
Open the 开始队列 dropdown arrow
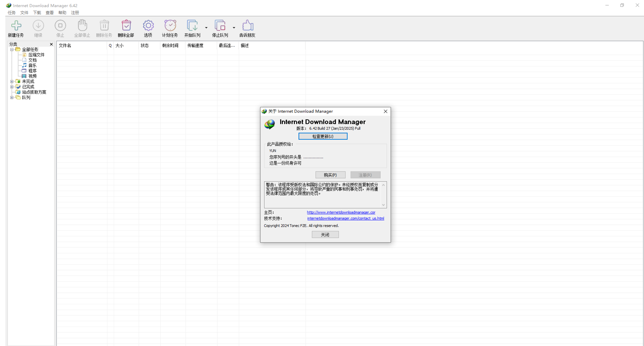coord(206,28)
